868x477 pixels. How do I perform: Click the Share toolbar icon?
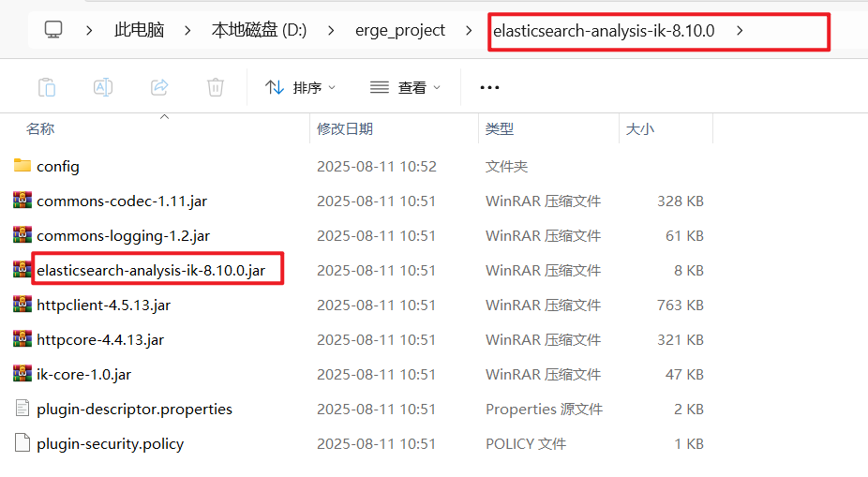click(x=159, y=87)
